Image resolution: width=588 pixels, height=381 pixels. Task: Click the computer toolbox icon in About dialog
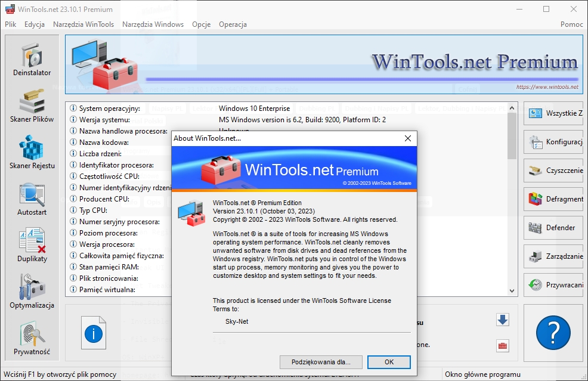tap(191, 213)
